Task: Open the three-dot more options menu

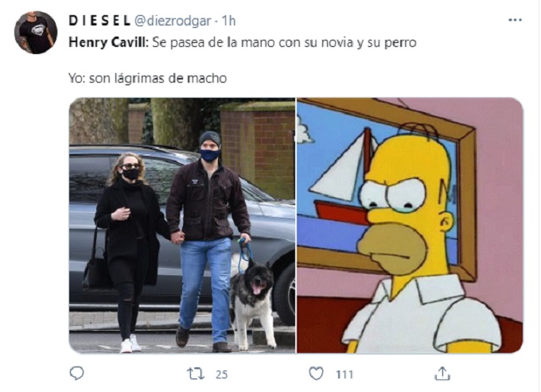Action: [x=515, y=21]
